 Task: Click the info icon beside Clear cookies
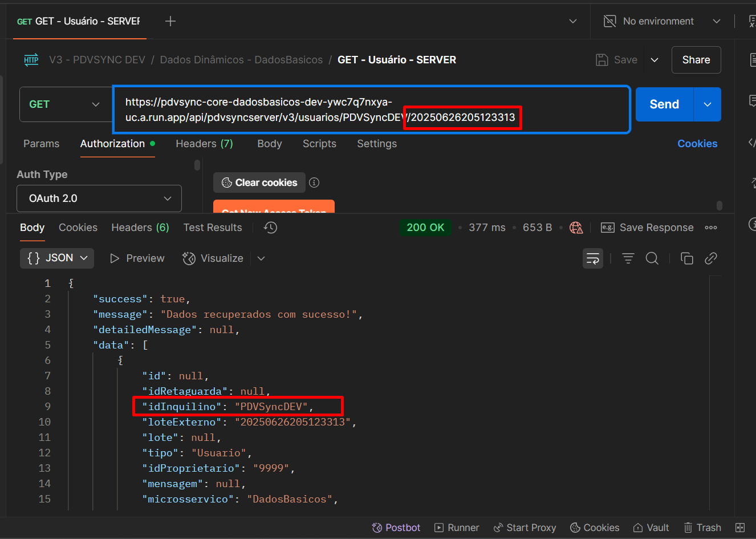click(x=314, y=183)
